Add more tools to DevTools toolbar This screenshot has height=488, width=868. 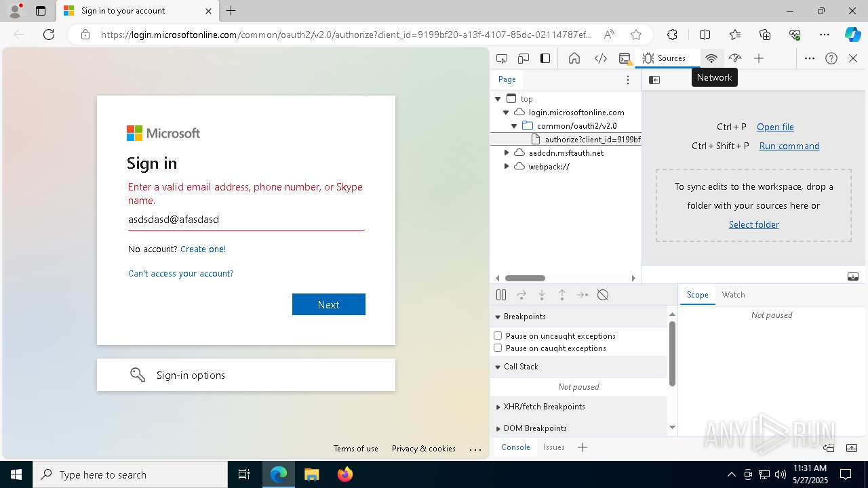(759, 58)
